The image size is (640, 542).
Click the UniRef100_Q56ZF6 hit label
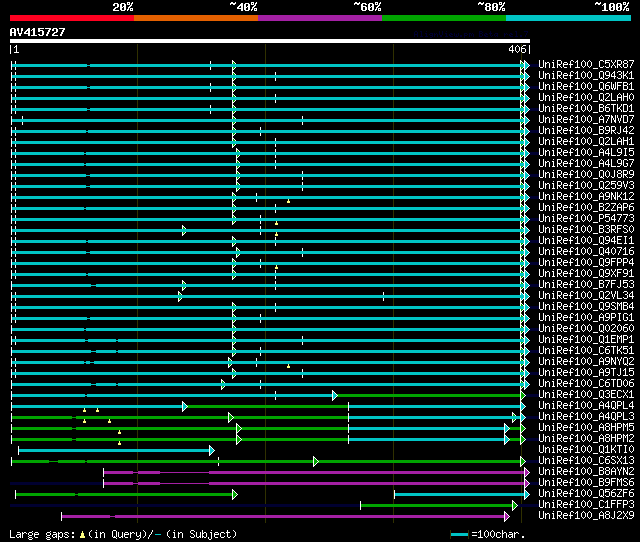point(586,494)
